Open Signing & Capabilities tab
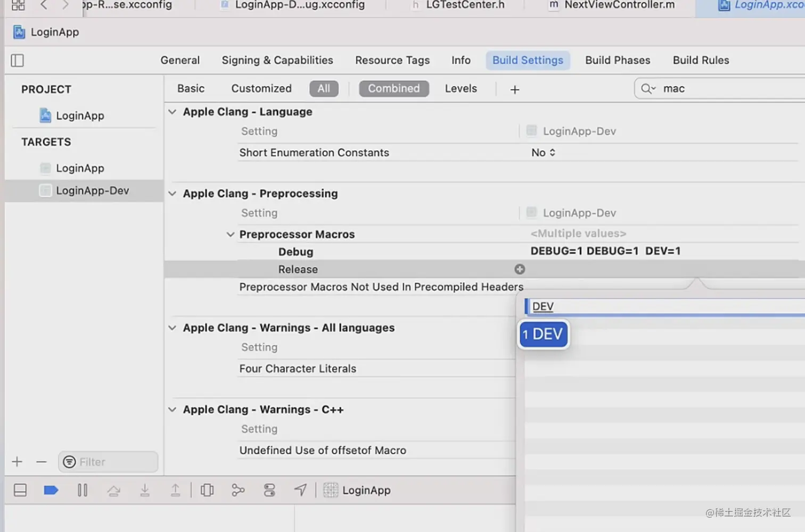The width and height of the screenshot is (805, 532). 277,60
